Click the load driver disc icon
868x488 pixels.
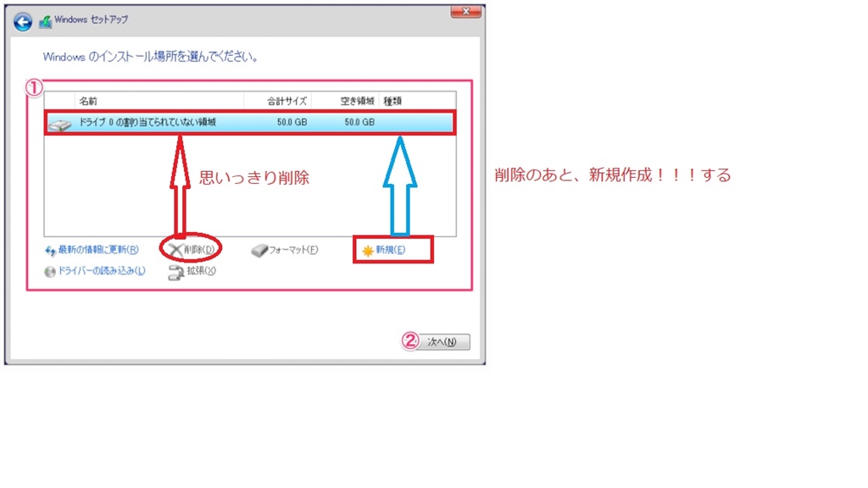(x=50, y=272)
